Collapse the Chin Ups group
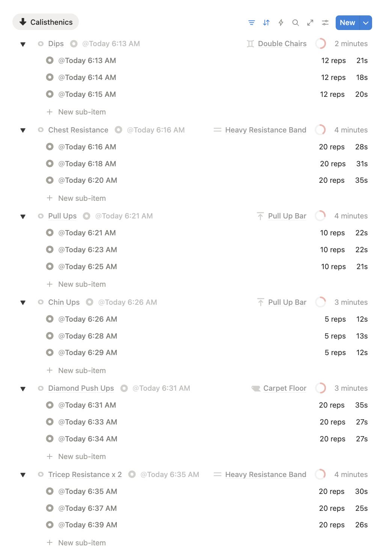392x557 pixels. 23,303
